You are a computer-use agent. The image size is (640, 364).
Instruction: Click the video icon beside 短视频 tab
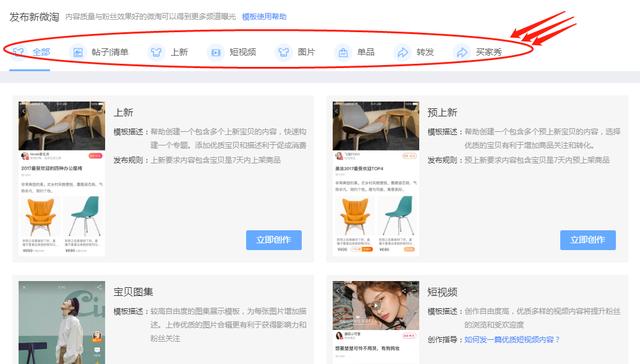216,52
